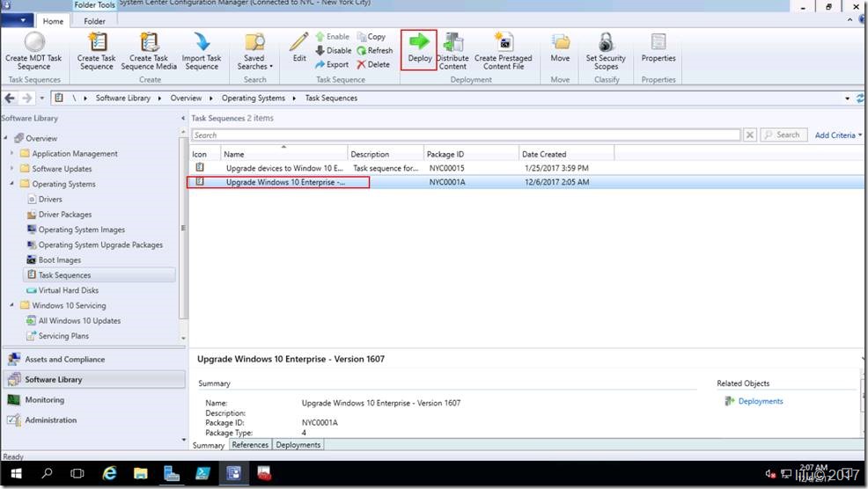This screenshot has height=489, width=868.
Task: Delete the selected task sequence
Action: coord(373,64)
